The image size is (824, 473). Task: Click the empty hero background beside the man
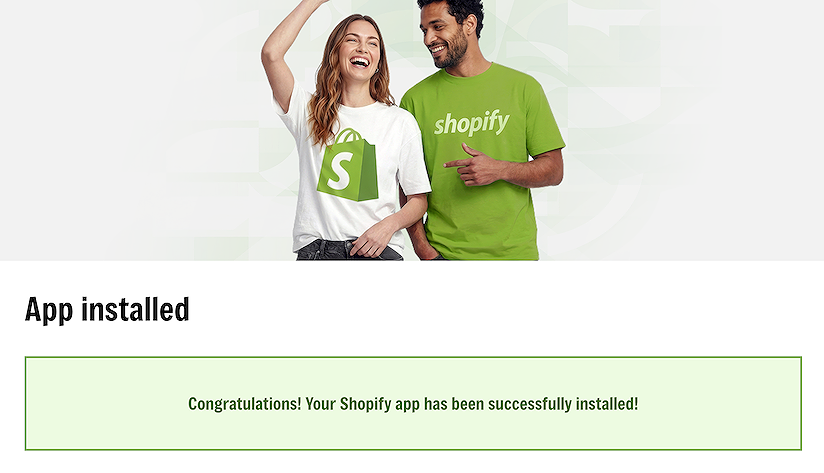click(x=694, y=131)
